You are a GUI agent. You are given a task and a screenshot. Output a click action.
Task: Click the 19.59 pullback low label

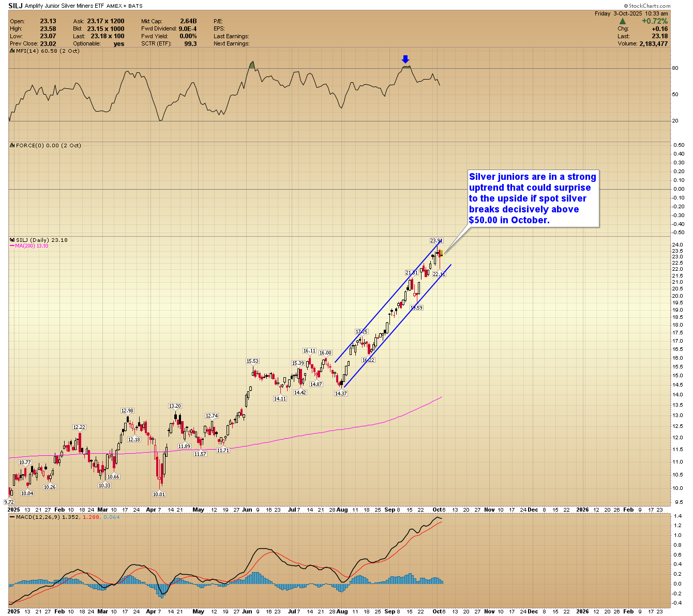click(x=416, y=308)
